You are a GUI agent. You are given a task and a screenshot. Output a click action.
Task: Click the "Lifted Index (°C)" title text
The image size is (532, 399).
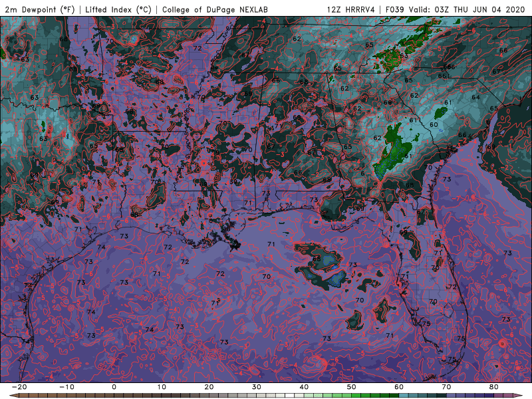pyautogui.click(x=118, y=9)
